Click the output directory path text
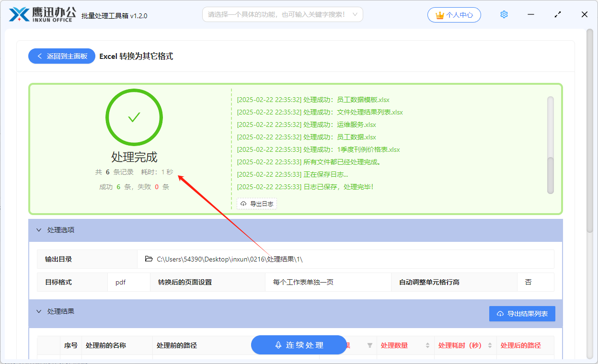 point(230,259)
